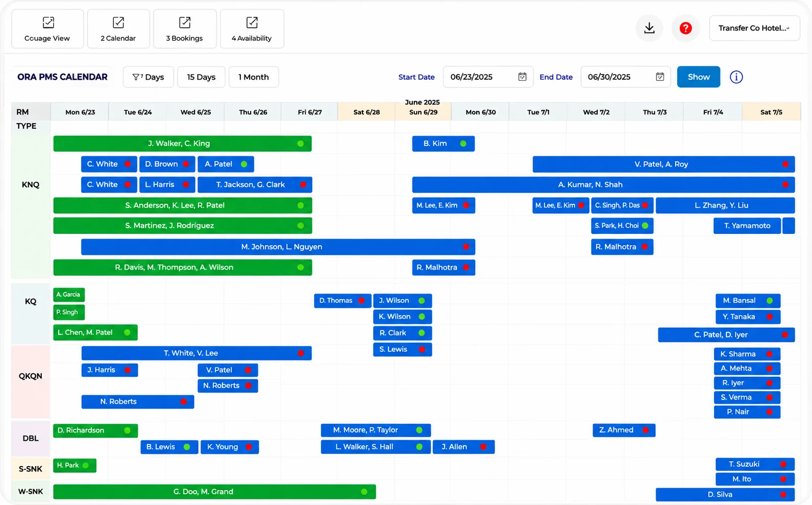Click the T. Jackson, G. Clark booking

point(255,185)
